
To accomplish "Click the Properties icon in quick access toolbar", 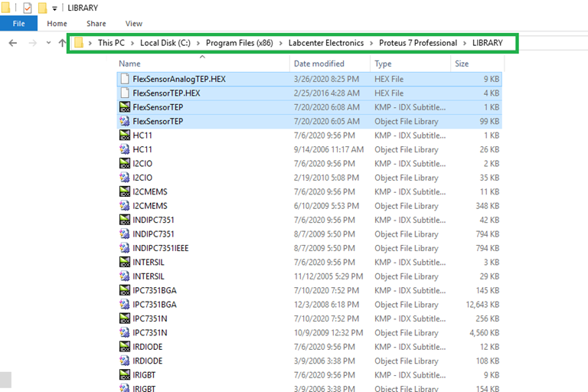I will (28, 8).
